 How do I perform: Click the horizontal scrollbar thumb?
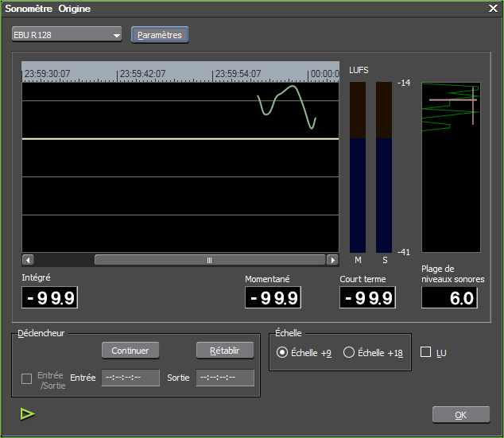click(210, 260)
